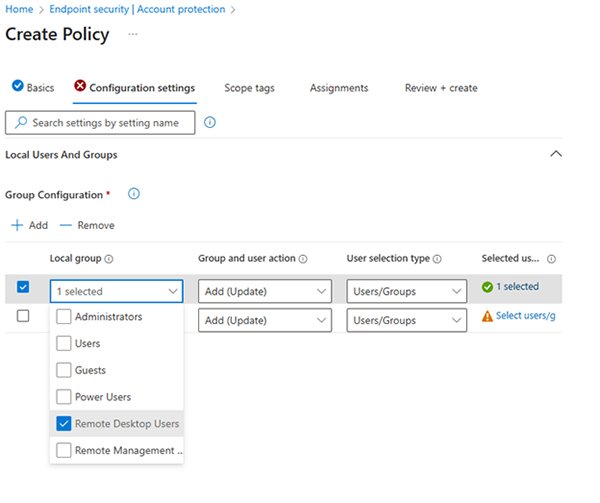The height and width of the screenshot is (503, 600).
Task: Go to the Assignments tab
Action: click(339, 88)
